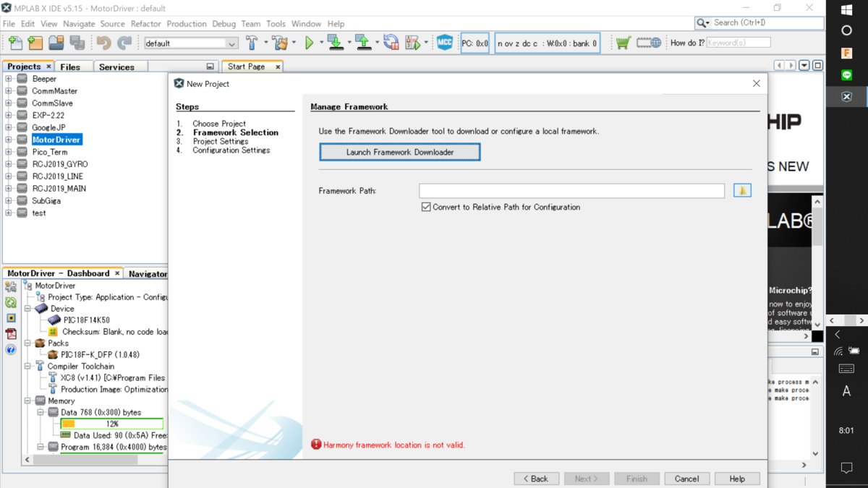
Task: Click the Back button
Action: point(536,479)
